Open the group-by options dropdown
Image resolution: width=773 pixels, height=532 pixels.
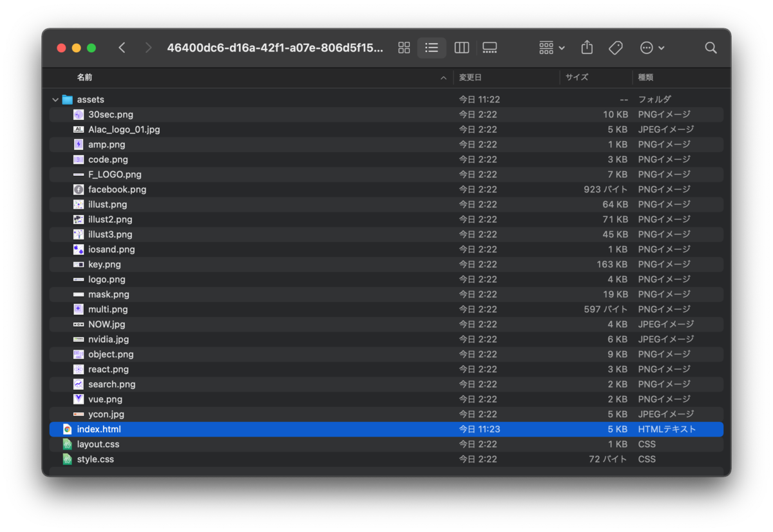pyautogui.click(x=552, y=48)
